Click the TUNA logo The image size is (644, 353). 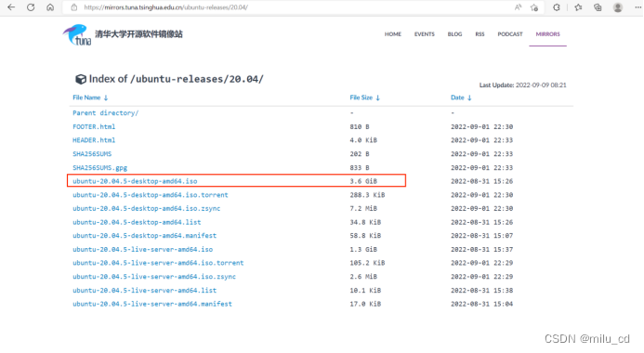[x=77, y=34]
